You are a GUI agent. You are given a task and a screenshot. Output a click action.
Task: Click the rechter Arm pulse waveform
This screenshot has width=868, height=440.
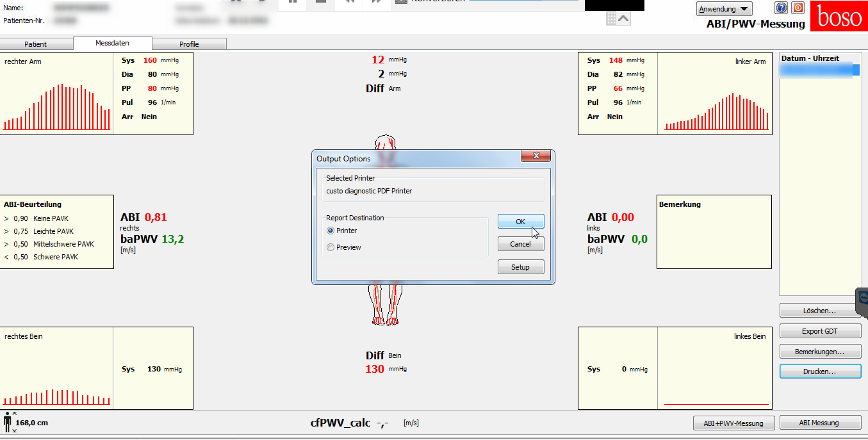coord(56,107)
